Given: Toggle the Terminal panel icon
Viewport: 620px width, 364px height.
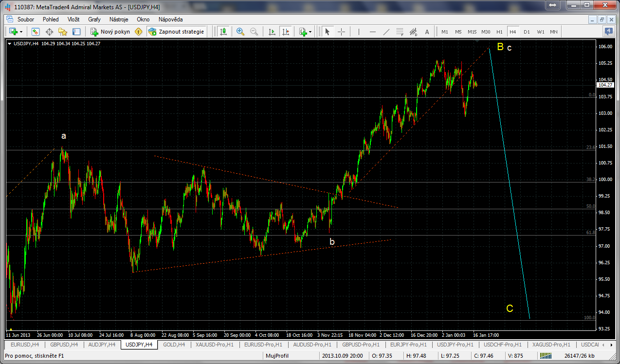Looking at the screenshot, I should [76, 32].
